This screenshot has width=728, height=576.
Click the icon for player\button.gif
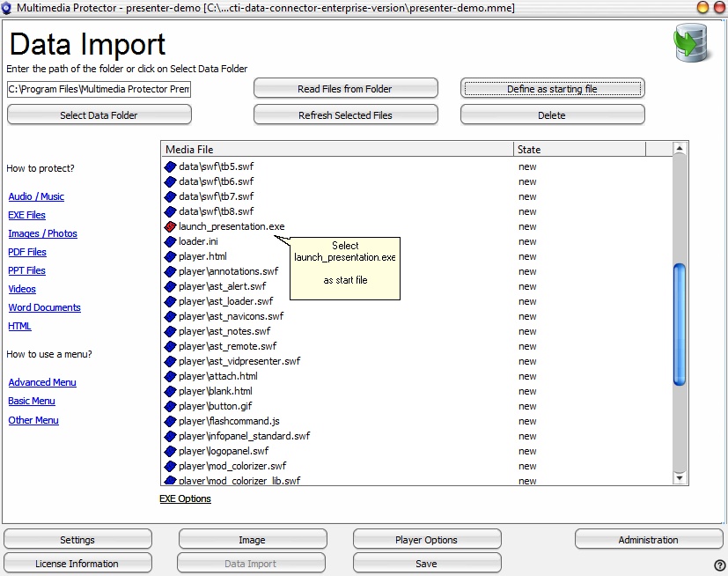click(171, 406)
